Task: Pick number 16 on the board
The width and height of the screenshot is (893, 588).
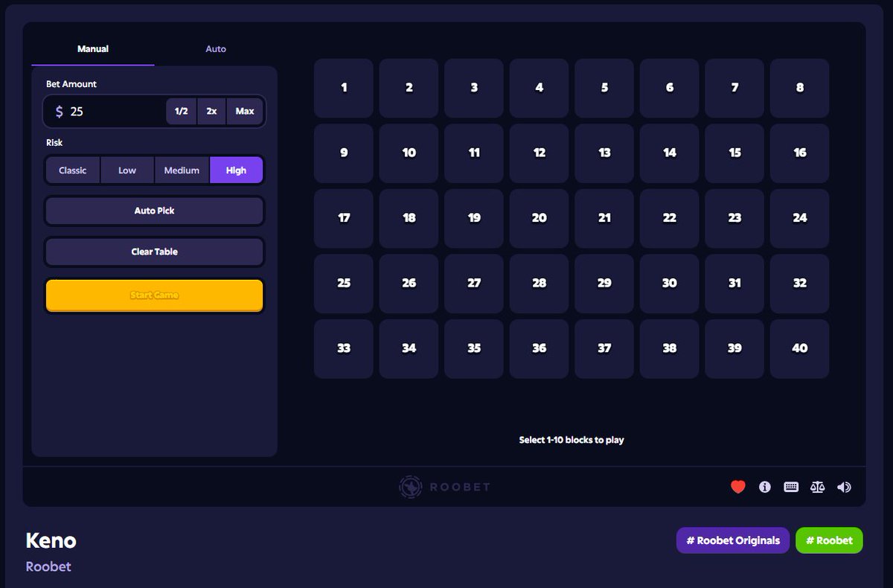Action: 799,153
